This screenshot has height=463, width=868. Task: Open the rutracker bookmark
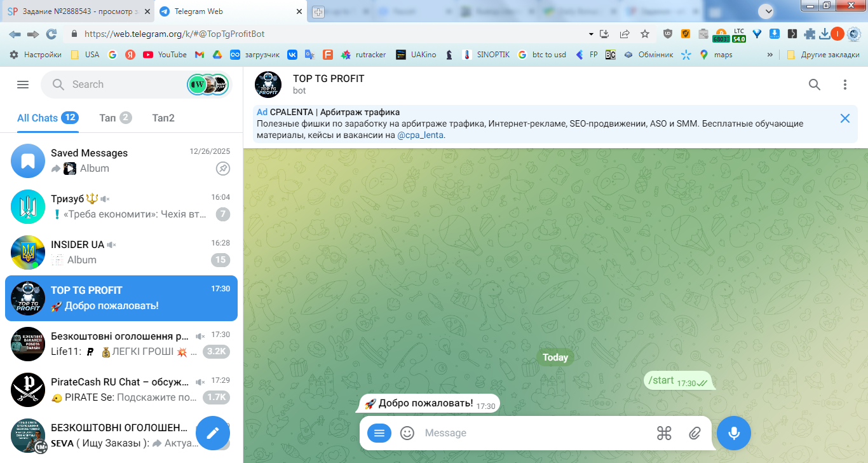click(x=363, y=55)
